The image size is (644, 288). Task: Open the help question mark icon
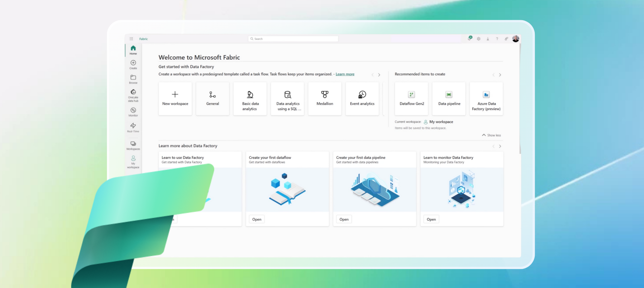click(x=497, y=39)
